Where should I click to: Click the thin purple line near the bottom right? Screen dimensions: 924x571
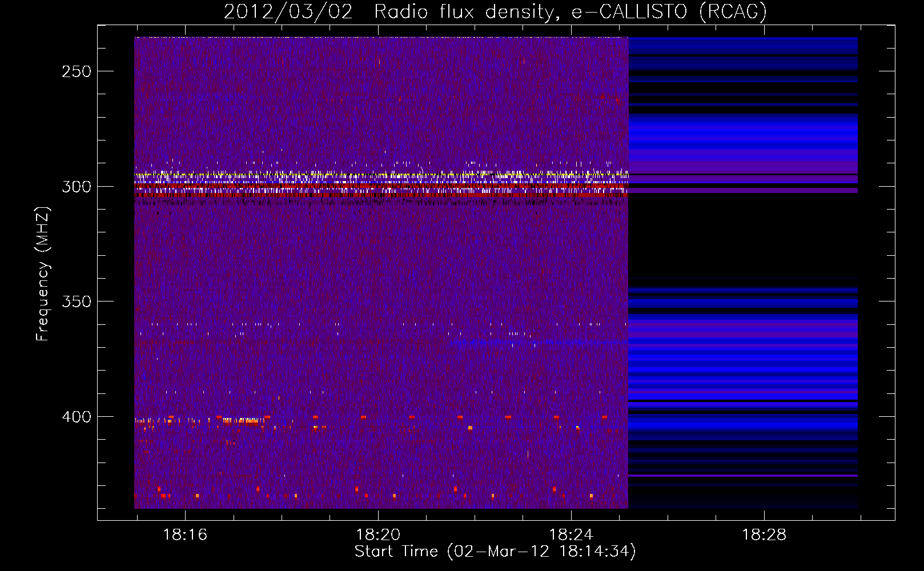pyautogui.click(x=743, y=475)
